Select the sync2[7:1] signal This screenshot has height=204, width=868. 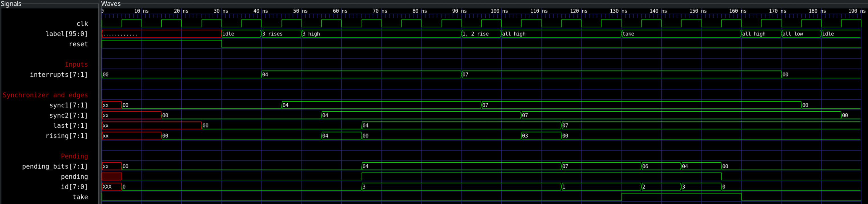[x=68, y=115]
